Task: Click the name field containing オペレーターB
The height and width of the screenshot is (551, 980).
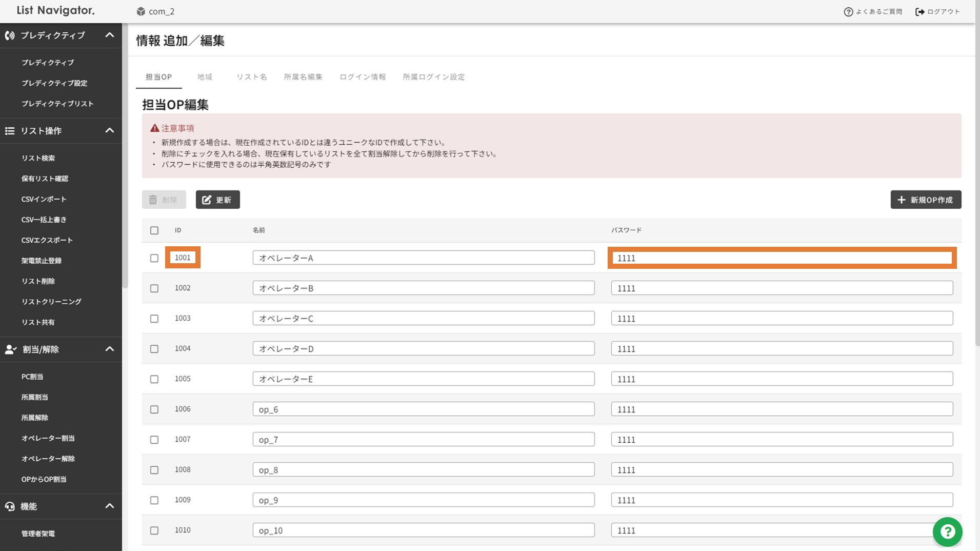Action: tap(423, 288)
